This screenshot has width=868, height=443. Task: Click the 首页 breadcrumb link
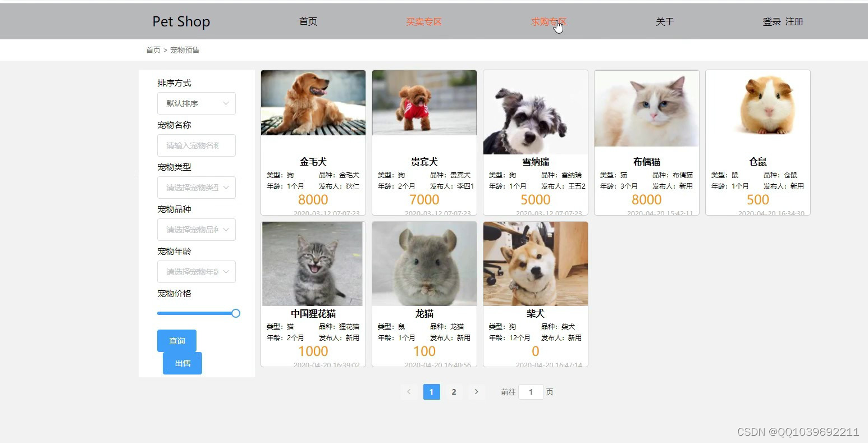coord(153,49)
